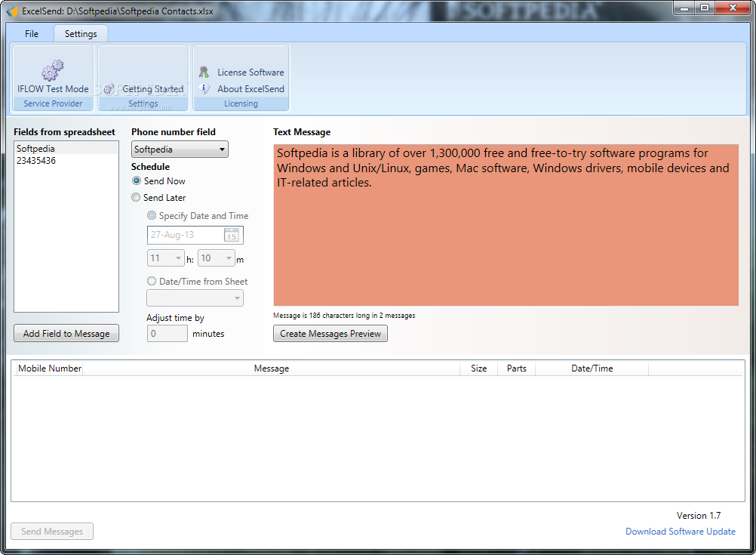Click the IFLOW Test Mode gears icon
Viewport: 756px width, 555px height.
(53, 70)
